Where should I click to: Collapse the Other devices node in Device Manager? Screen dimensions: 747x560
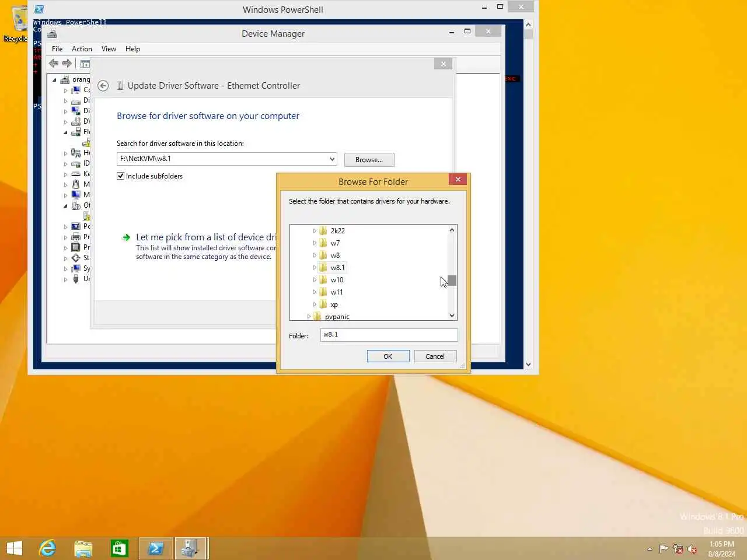pos(65,205)
